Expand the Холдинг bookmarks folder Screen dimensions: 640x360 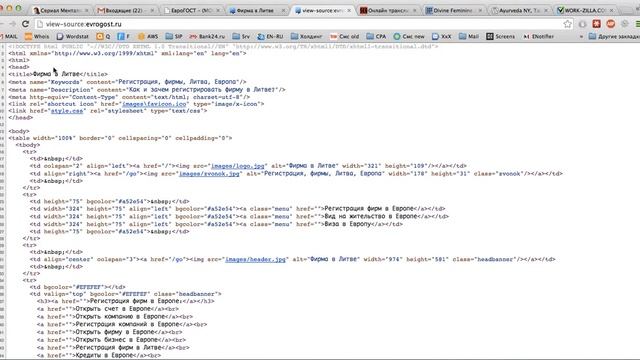(306, 36)
